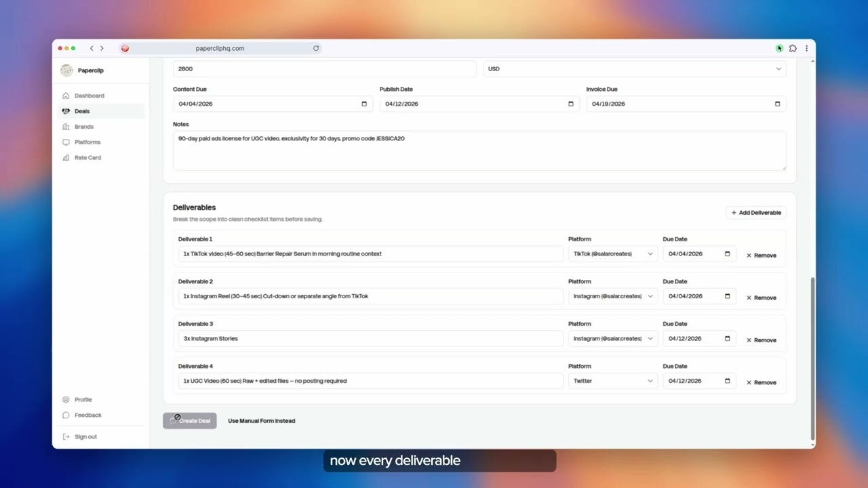Remove Deliverable 4

coord(761,382)
